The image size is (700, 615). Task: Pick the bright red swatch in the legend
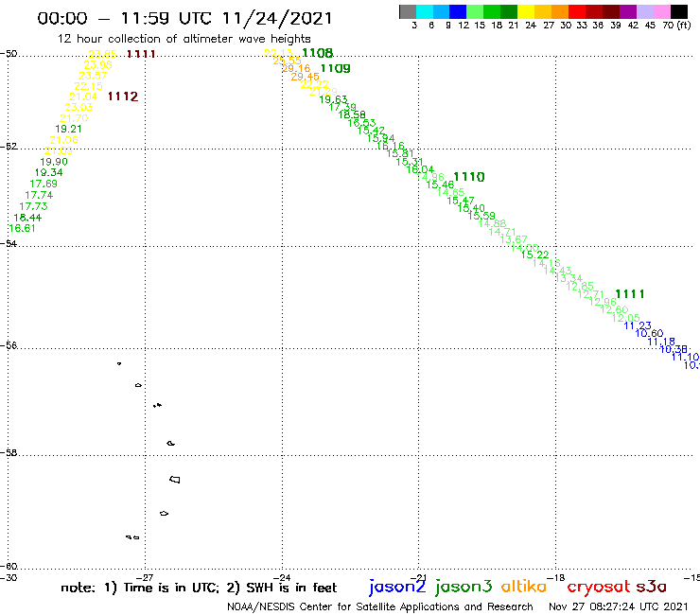click(x=576, y=11)
